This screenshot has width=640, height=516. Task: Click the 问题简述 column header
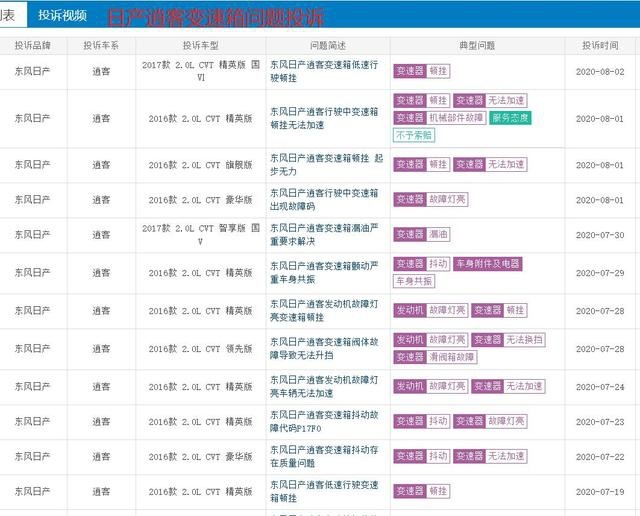(x=328, y=45)
